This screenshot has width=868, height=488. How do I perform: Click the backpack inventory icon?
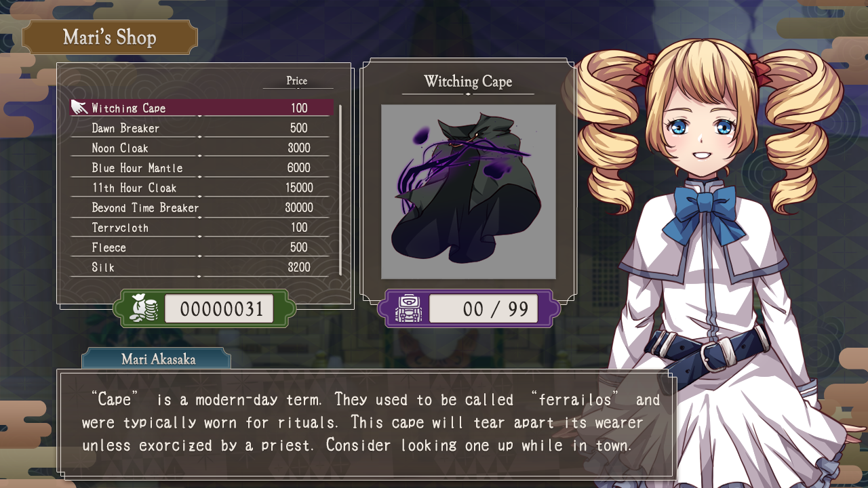408,308
